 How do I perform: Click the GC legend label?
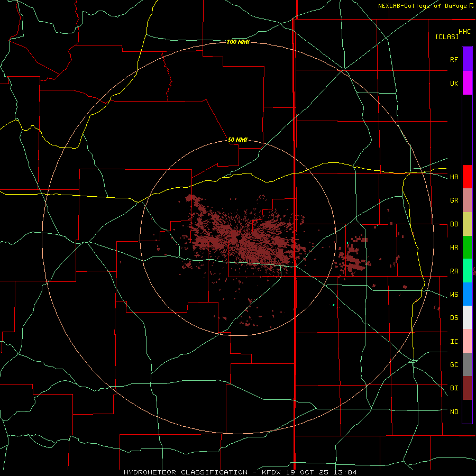[x=454, y=365]
